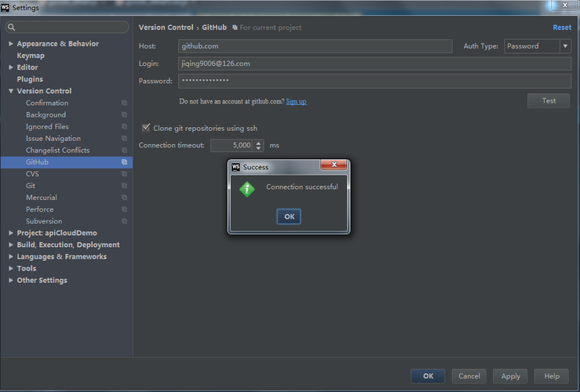This screenshot has height=392, width=580.
Task: Click Version Control in breadcrumb header
Action: pos(166,27)
